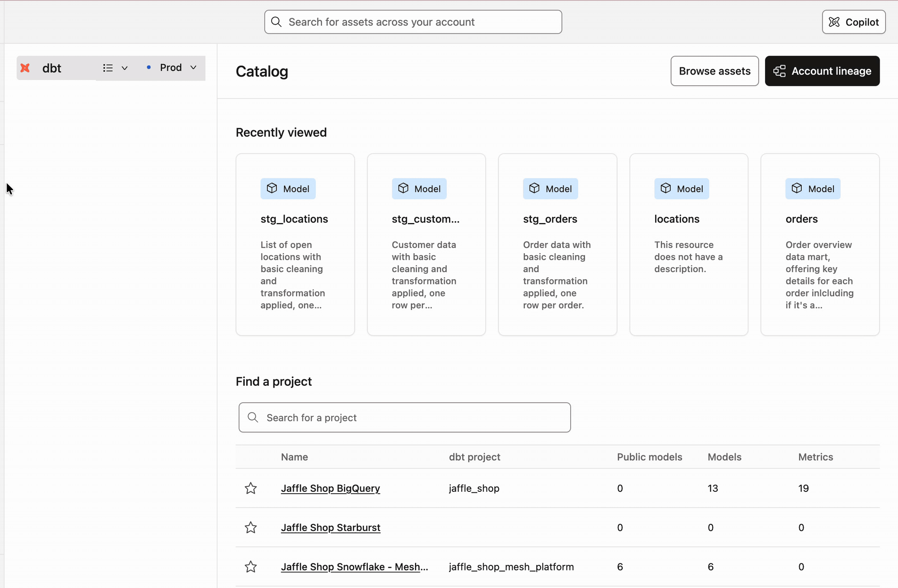Open the Jaffle Shop Snowflake - Mesh project link
This screenshot has width=898, height=588.
pyautogui.click(x=354, y=566)
